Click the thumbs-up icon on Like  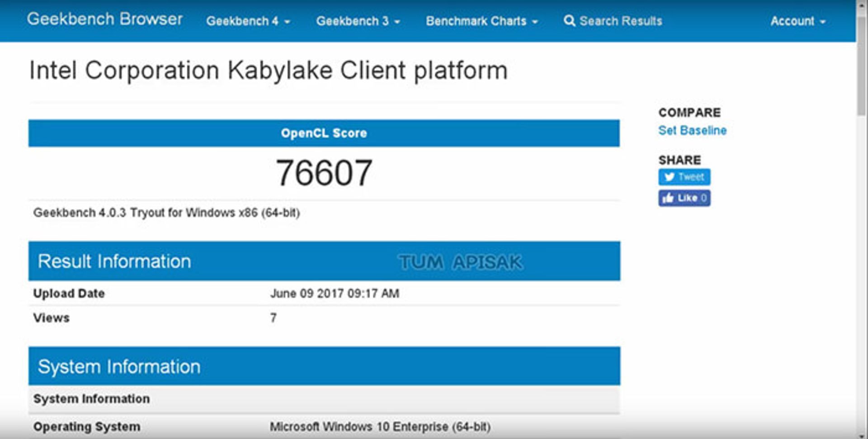coord(668,198)
